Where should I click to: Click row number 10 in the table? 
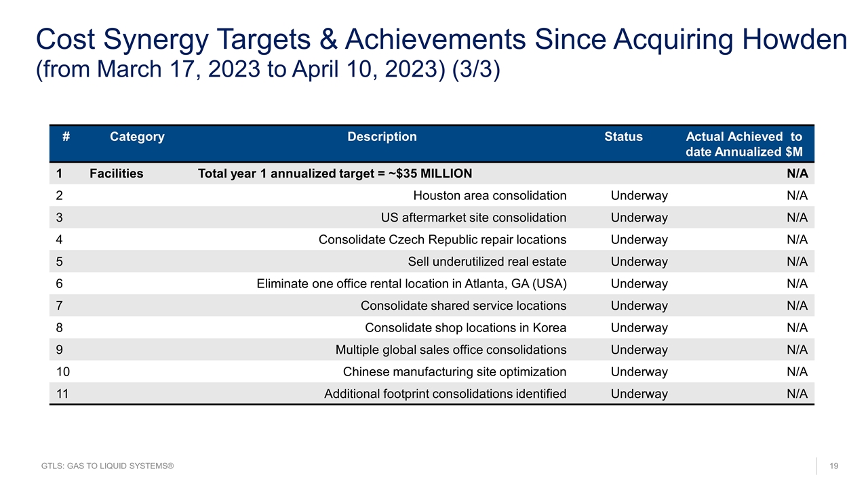pyautogui.click(x=62, y=372)
